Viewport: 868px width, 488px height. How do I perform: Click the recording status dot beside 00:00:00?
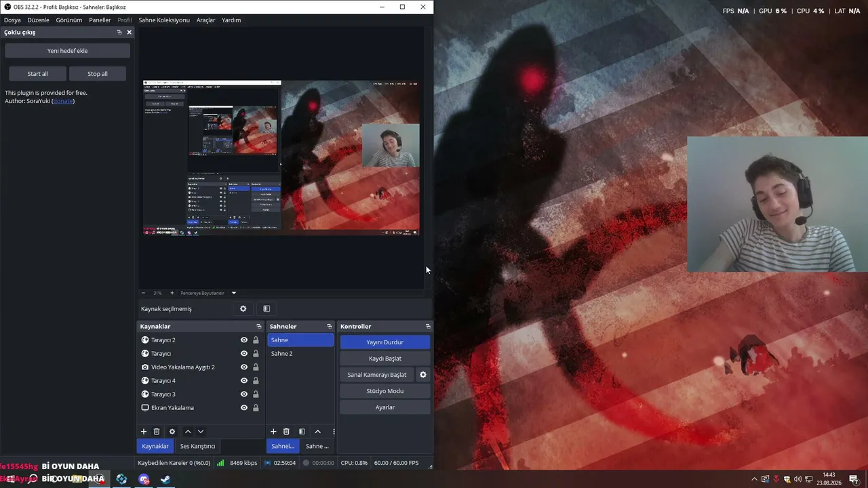306,463
